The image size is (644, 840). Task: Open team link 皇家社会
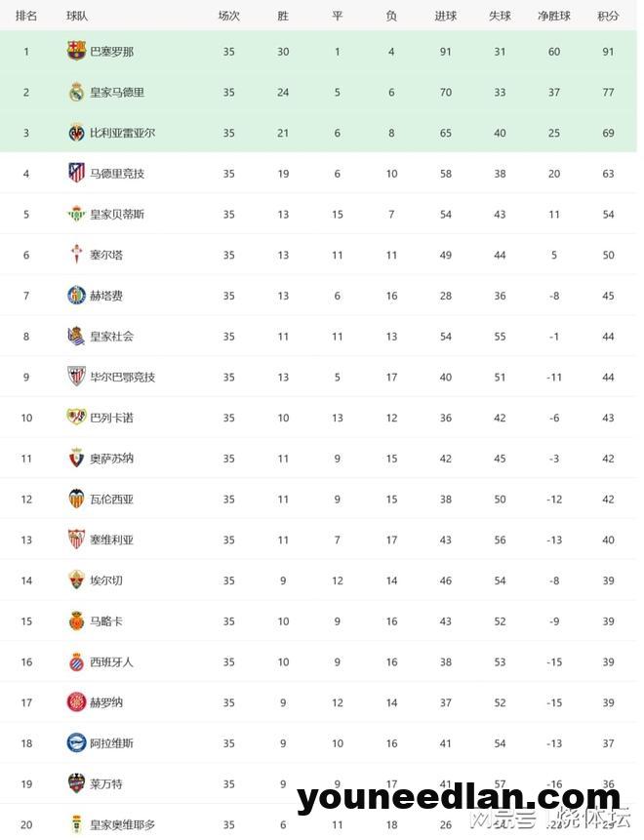pos(111,337)
